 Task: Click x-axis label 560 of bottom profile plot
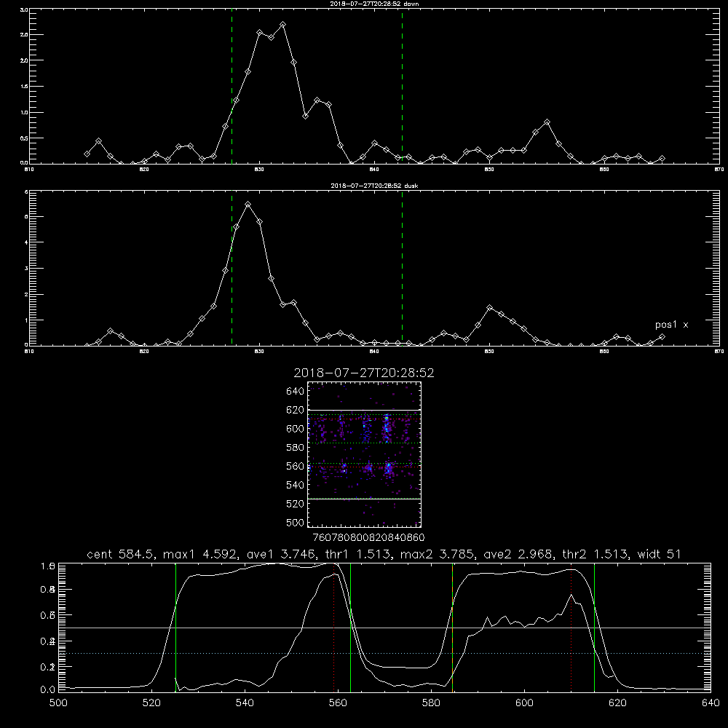[338, 703]
